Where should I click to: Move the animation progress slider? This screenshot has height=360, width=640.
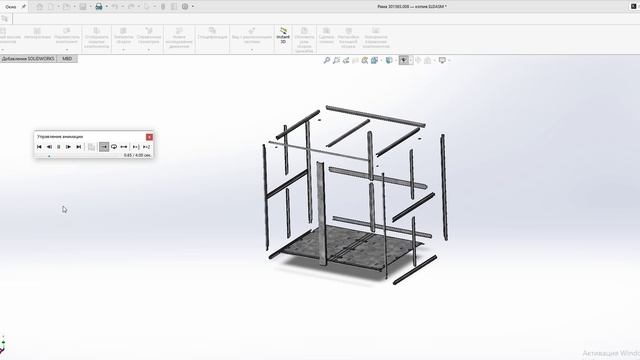click(49, 156)
